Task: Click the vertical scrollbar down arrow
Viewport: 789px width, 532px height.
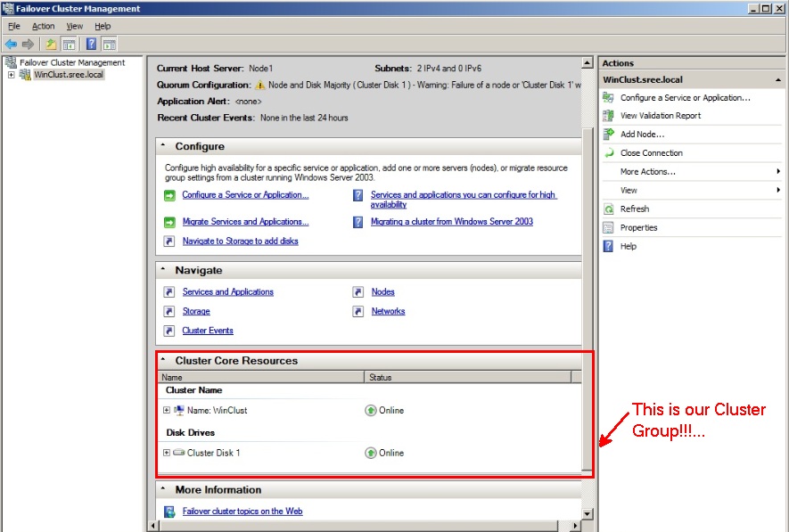Action: coord(587,514)
